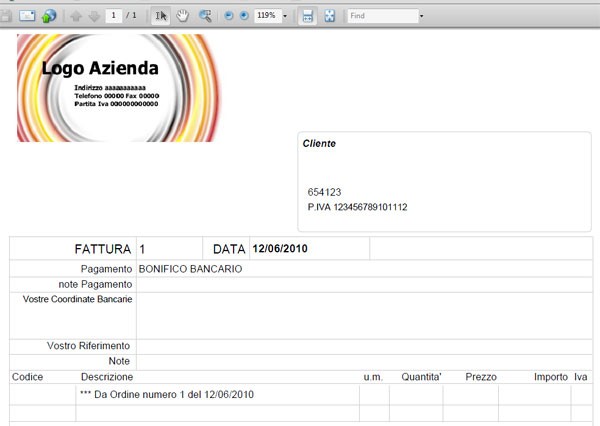Click the zoom in button

pos(244,16)
